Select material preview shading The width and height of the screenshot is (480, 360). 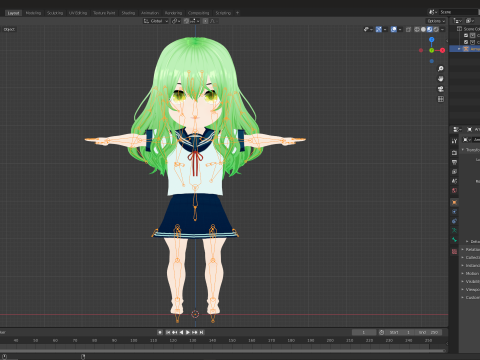[x=429, y=29]
